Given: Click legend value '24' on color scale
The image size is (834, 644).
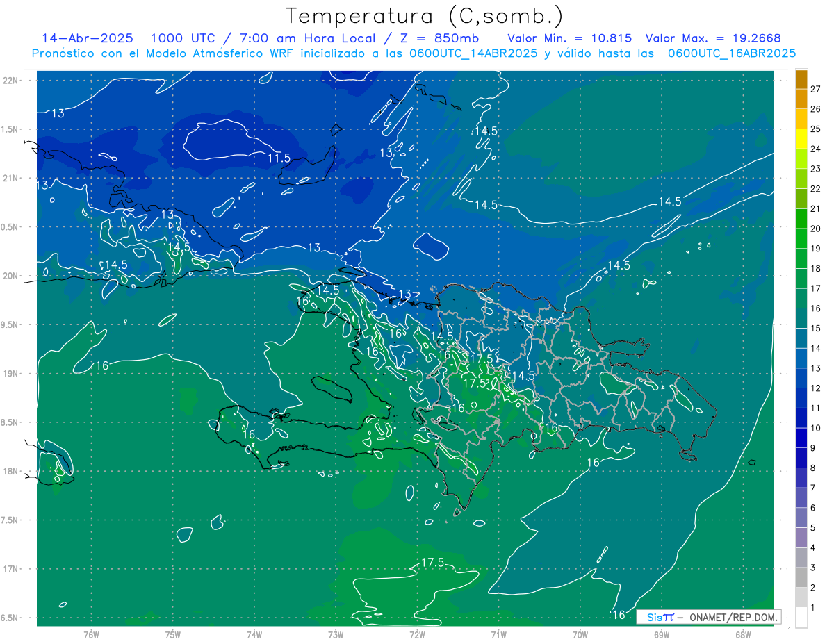Looking at the screenshot, I should coord(816,149).
